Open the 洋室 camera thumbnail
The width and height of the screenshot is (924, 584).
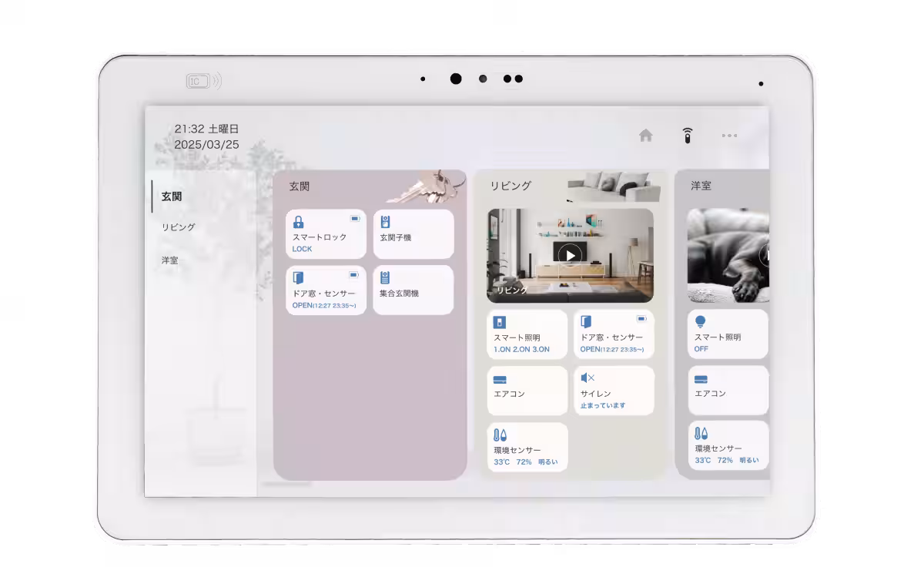728,255
